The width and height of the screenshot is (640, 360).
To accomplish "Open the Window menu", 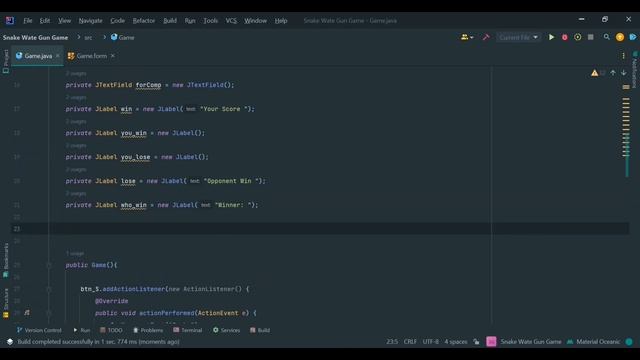I will (255, 20).
